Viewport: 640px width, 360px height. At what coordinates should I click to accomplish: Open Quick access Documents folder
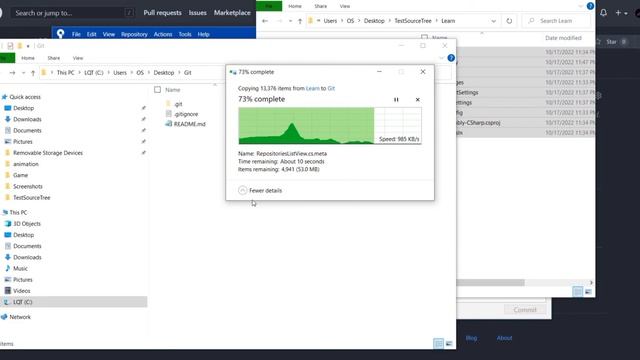click(27, 131)
